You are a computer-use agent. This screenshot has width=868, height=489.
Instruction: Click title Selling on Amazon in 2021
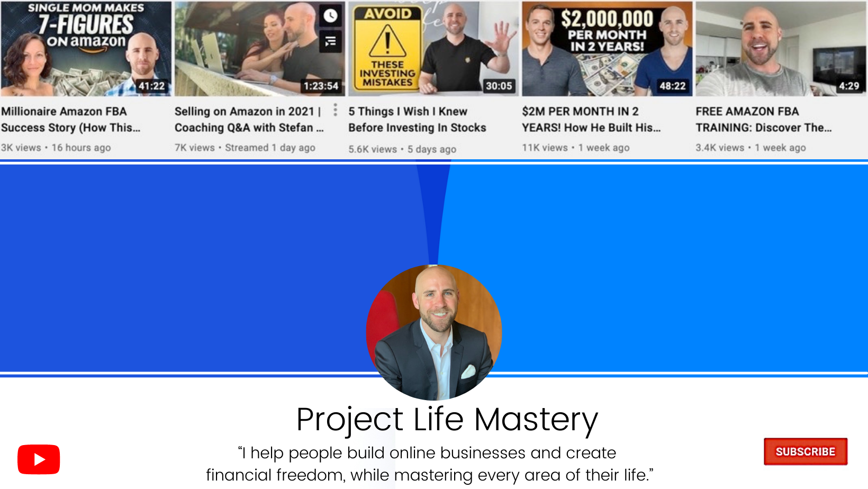coord(249,120)
